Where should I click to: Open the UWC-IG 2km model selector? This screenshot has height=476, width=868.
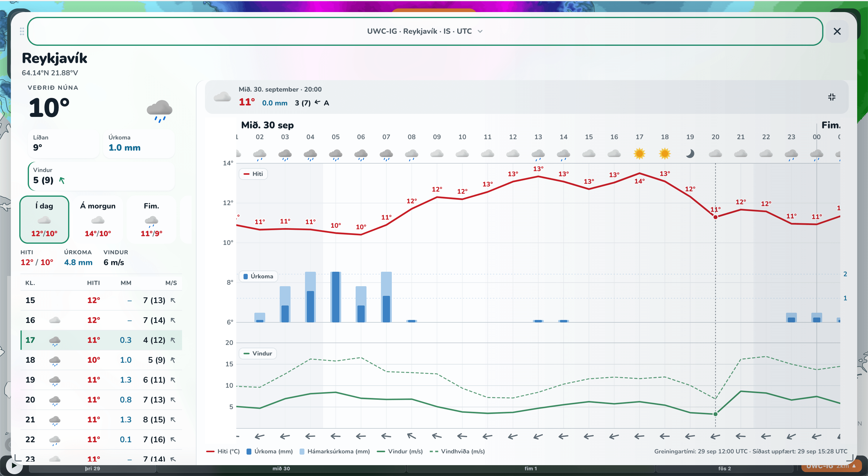[831, 467]
